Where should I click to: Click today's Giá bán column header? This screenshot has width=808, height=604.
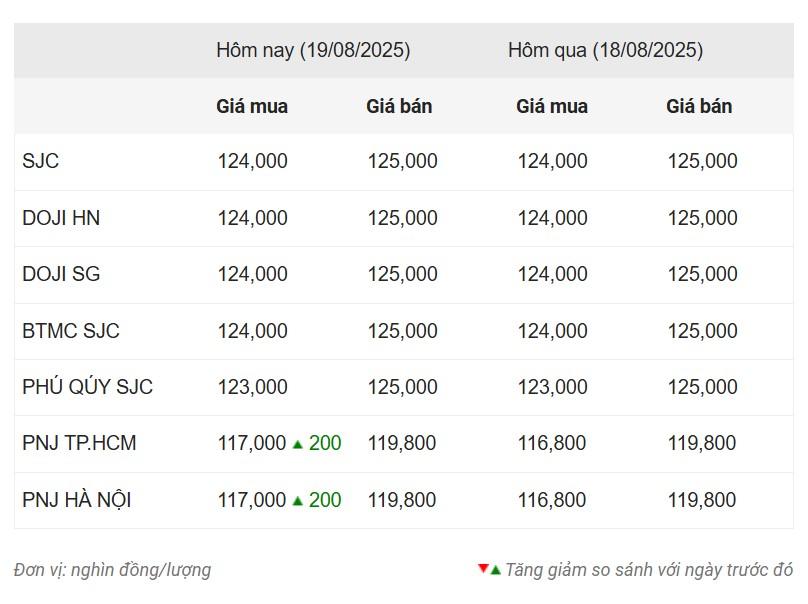399,106
